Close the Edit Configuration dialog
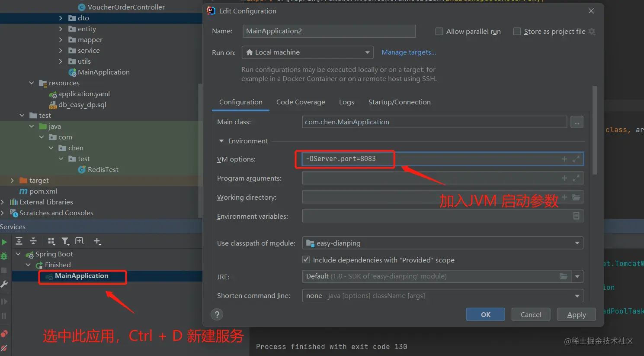The height and width of the screenshot is (356, 644). pyautogui.click(x=591, y=11)
